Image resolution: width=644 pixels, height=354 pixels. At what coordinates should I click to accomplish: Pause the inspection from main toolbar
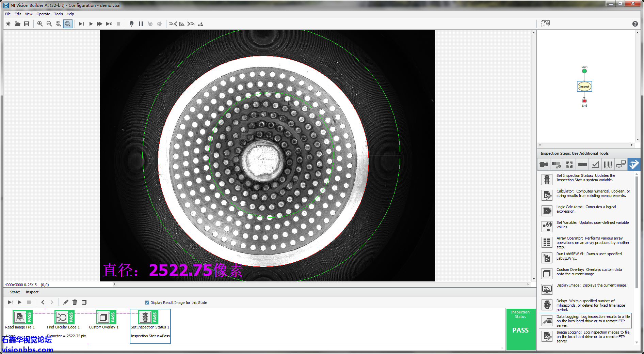point(141,24)
